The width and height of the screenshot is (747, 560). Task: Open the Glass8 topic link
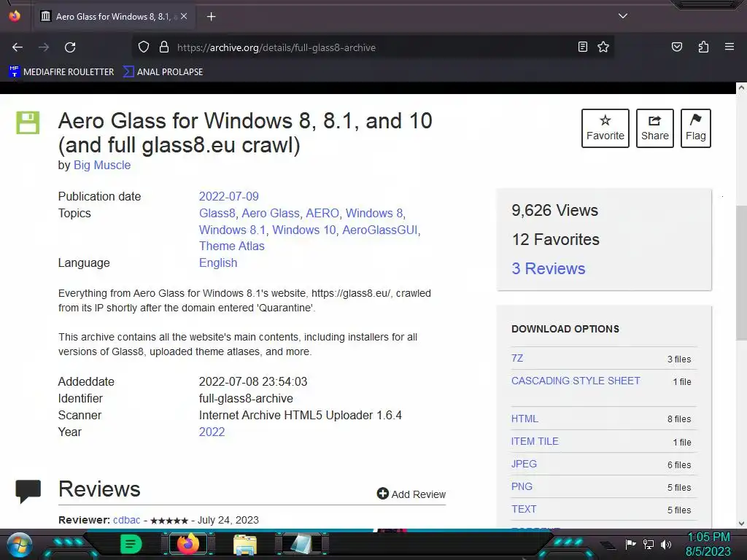point(217,214)
